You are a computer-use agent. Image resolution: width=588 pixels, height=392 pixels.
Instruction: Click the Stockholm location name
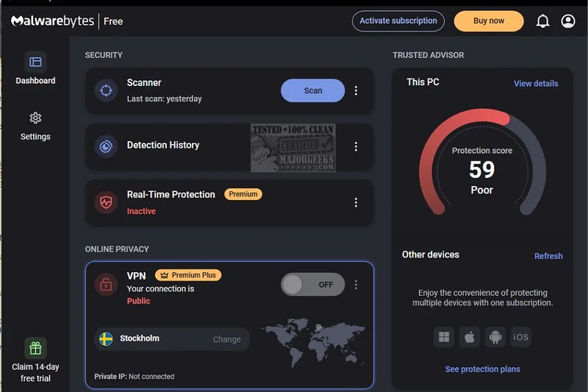coord(140,338)
